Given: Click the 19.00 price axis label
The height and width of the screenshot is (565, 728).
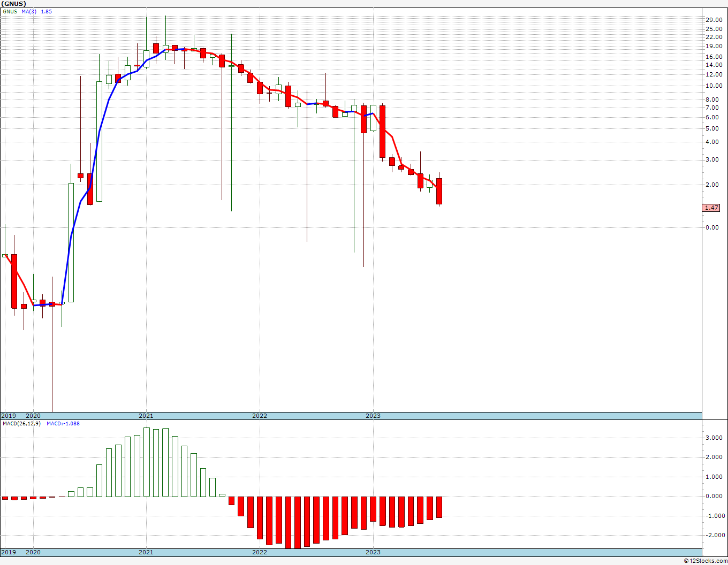Looking at the screenshot, I should tap(714, 46).
